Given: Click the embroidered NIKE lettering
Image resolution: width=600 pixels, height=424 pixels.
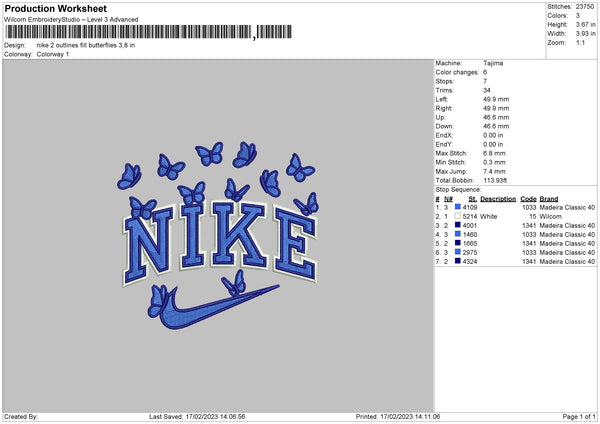Looking at the screenshot, I should tap(220, 243).
